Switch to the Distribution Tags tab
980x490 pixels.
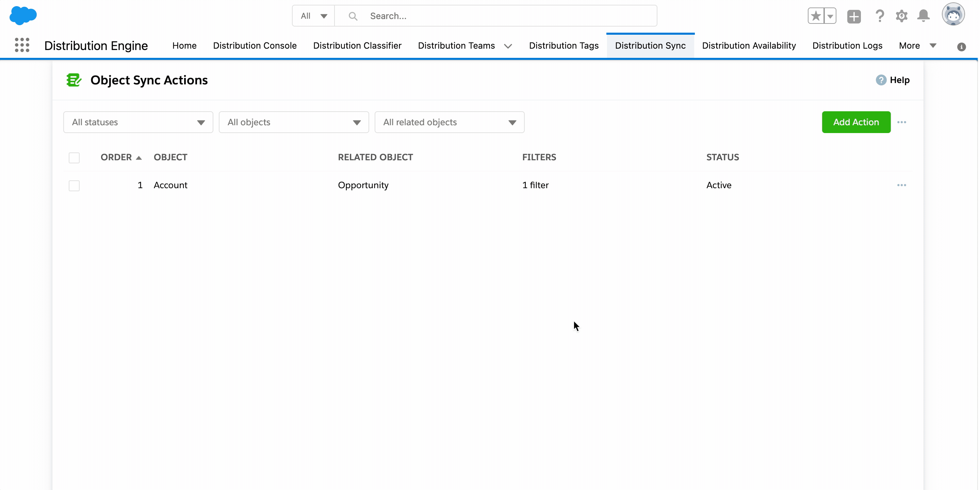563,46
